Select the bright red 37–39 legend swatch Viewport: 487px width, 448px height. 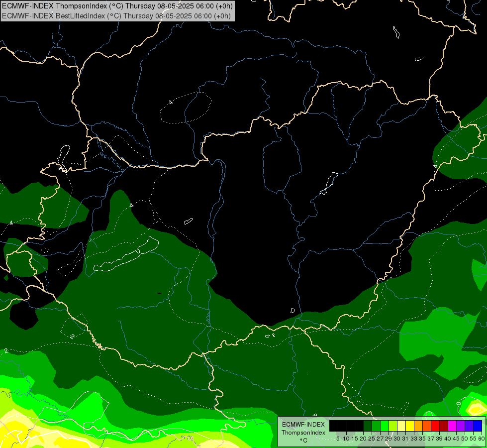[x=435, y=426]
